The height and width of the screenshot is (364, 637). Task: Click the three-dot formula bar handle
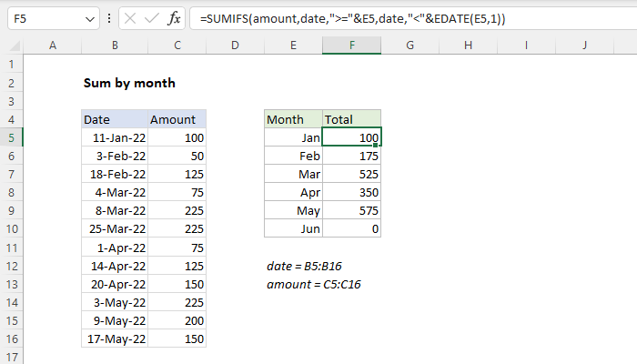click(109, 18)
